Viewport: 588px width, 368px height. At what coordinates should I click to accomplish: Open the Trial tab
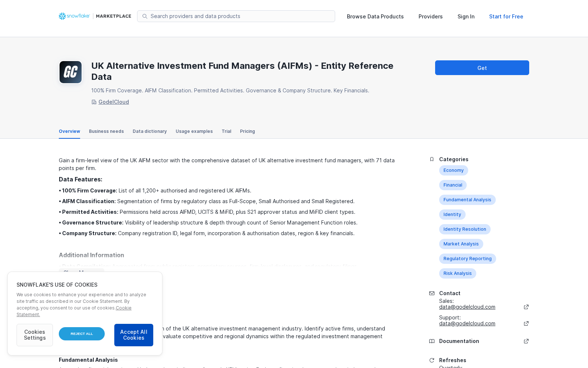pyautogui.click(x=226, y=131)
